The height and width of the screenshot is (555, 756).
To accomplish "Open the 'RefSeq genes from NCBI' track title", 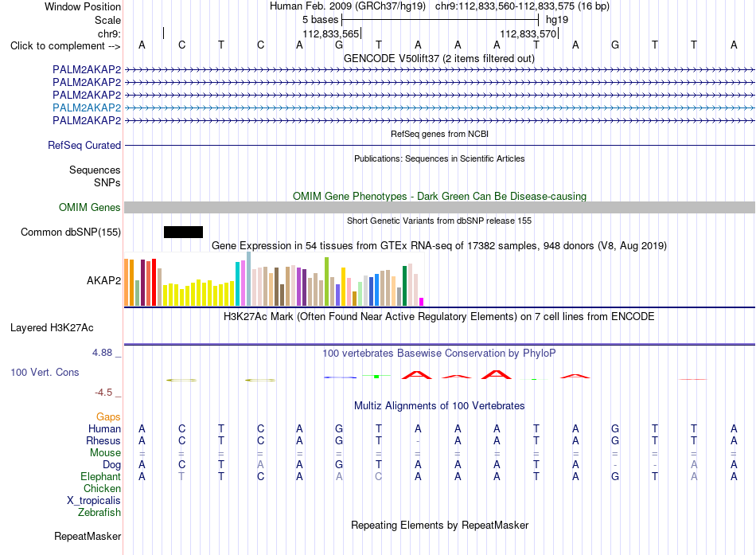I will click(440, 134).
